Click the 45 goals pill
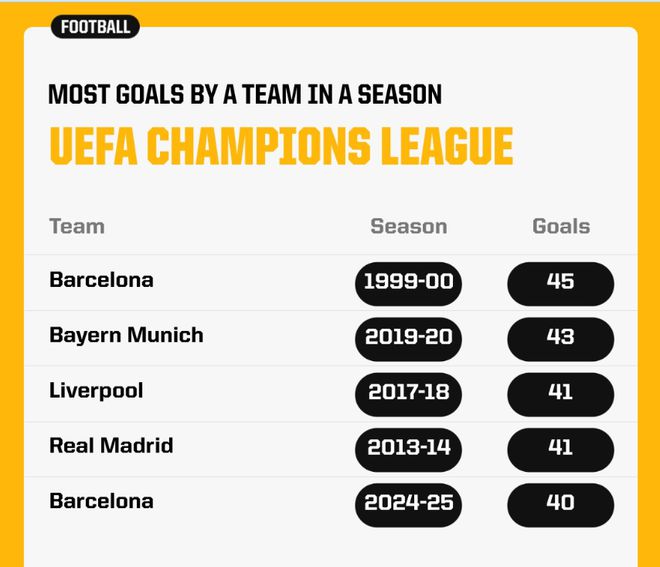 (x=560, y=282)
